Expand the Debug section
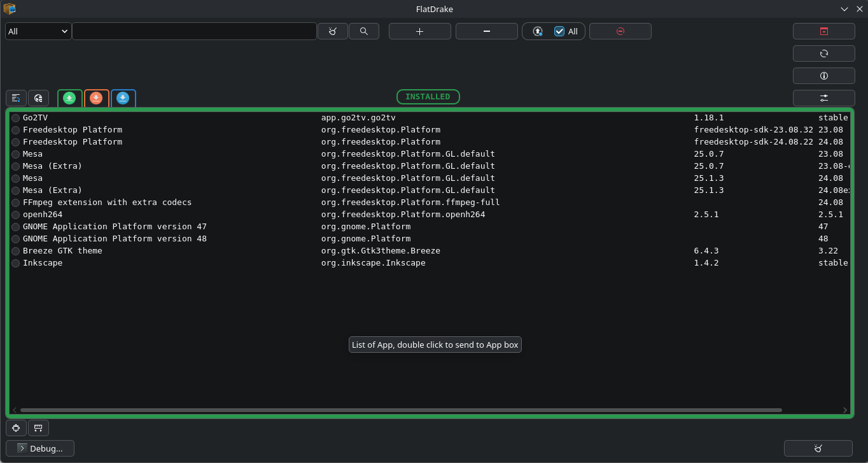 (x=40, y=448)
